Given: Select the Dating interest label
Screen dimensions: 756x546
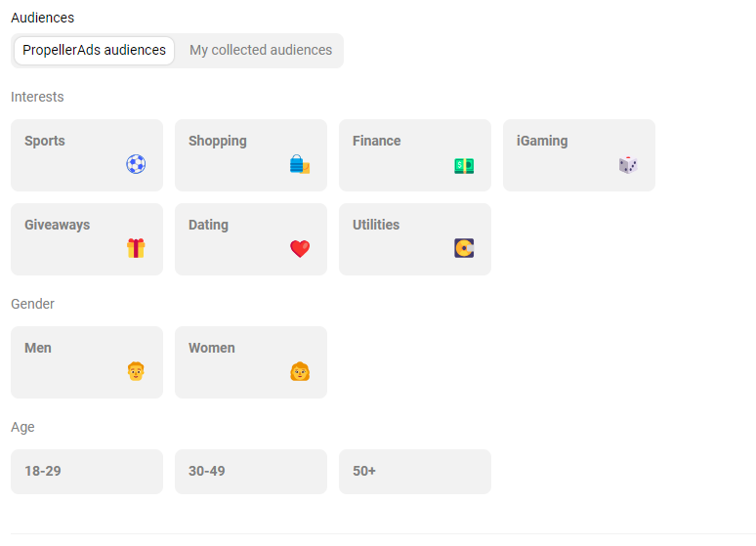Looking at the screenshot, I should pyautogui.click(x=208, y=225).
